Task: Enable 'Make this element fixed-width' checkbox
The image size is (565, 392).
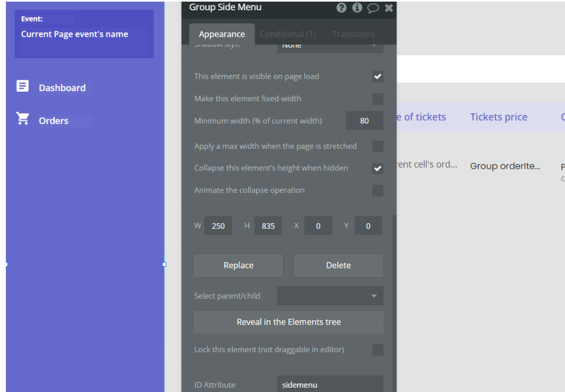Action: 378,99
